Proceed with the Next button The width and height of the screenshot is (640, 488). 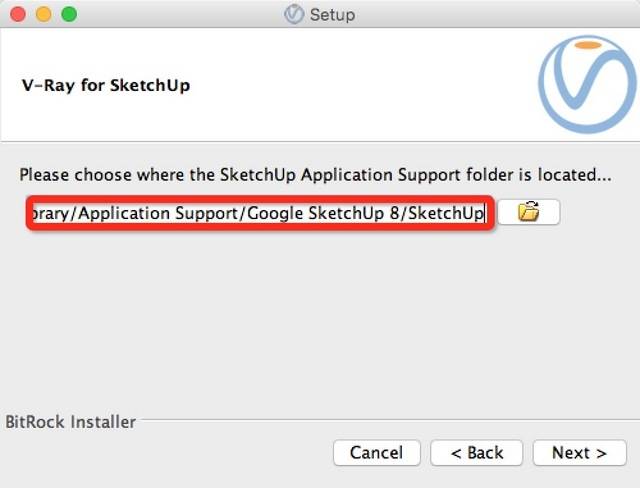[580, 453]
